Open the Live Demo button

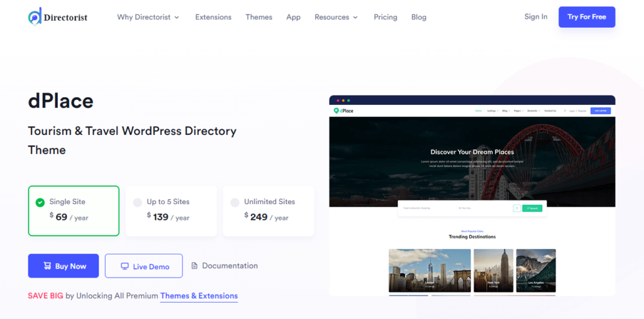click(x=144, y=266)
